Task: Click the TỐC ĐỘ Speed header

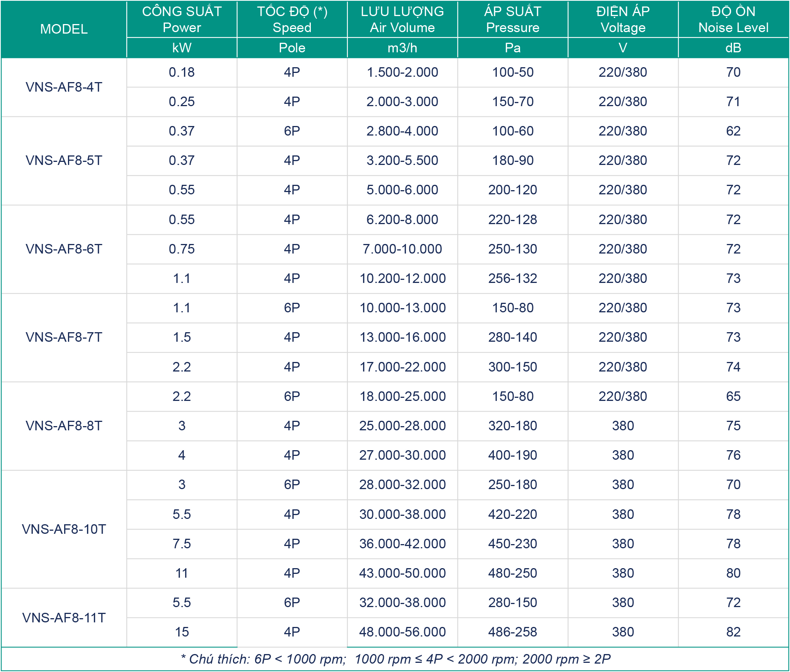Action: [x=292, y=19]
